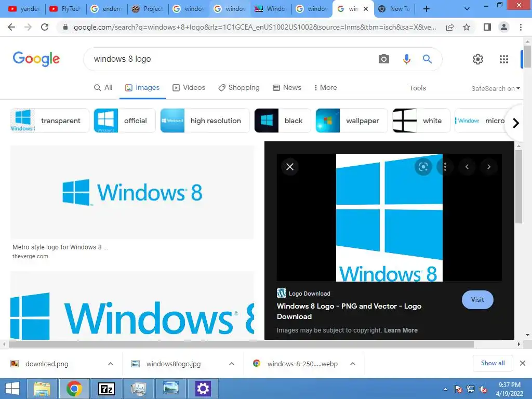Open the Chrome side panel icon

click(x=487, y=27)
